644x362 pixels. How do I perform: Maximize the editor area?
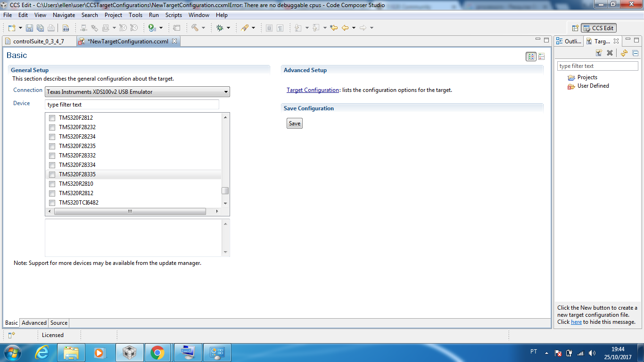pos(546,40)
